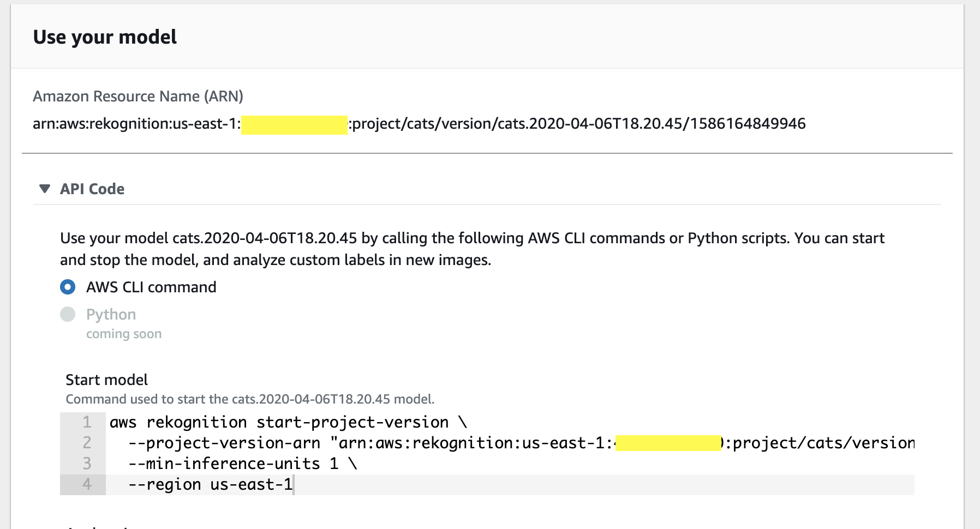The image size is (980, 529).
Task: Click the "Use your model" heading
Action: pos(105,37)
